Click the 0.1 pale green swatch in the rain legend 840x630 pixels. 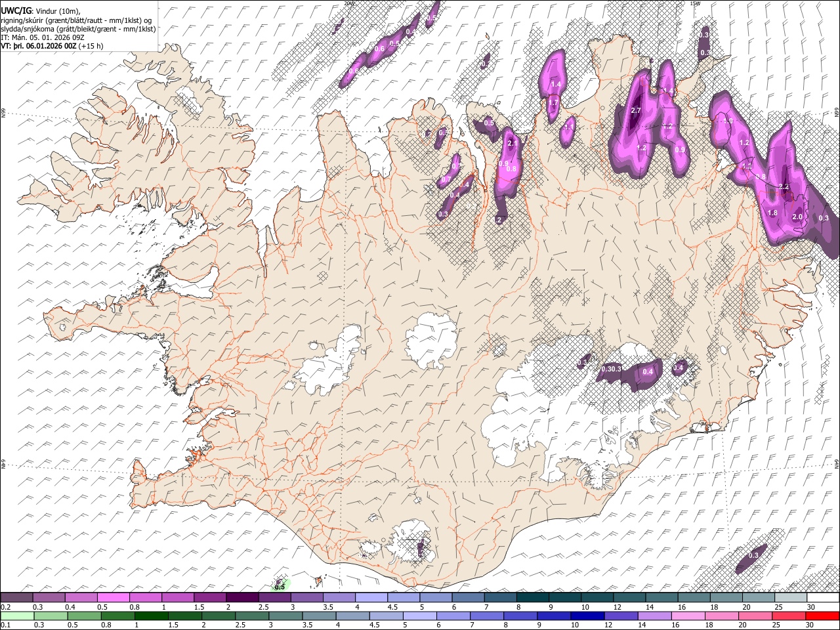(x=17, y=616)
